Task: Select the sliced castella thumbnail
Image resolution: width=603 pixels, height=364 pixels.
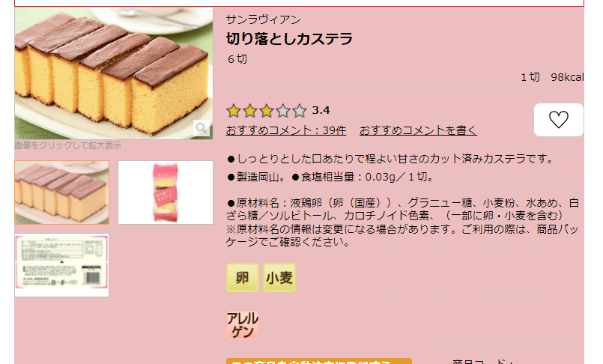Action: pyautogui.click(x=62, y=192)
